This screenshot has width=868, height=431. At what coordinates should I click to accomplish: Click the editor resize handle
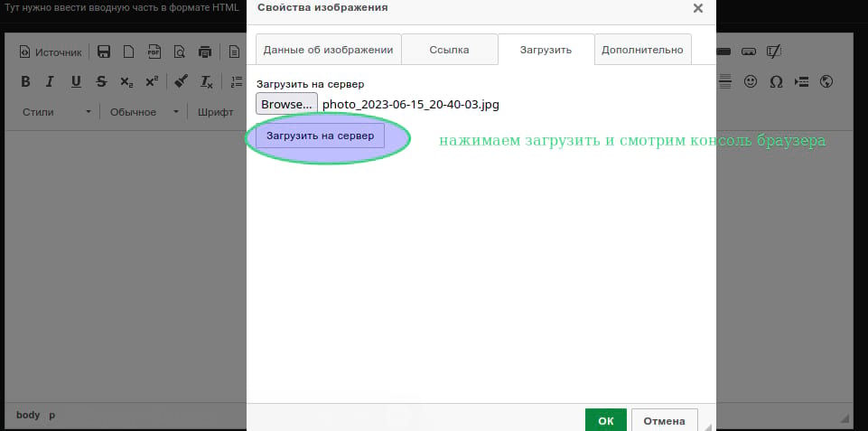tap(845, 417)
